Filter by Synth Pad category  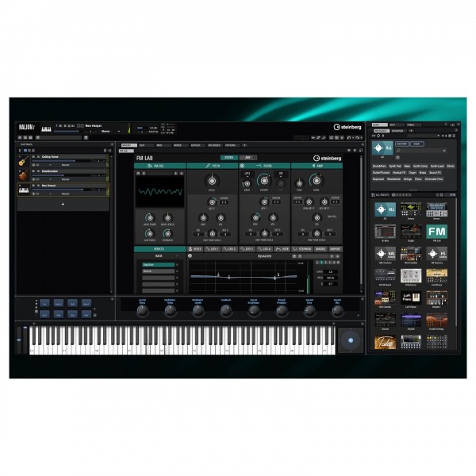click(x=395, y=166)
